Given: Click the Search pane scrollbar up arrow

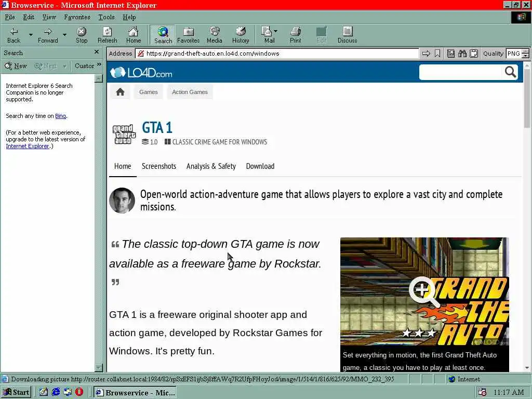Looking at the screenshot, I should click(x=98, y=78).
